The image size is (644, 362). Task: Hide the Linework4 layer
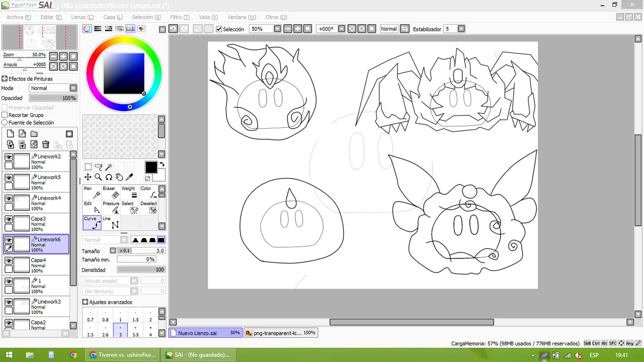(x=9, y=198)
